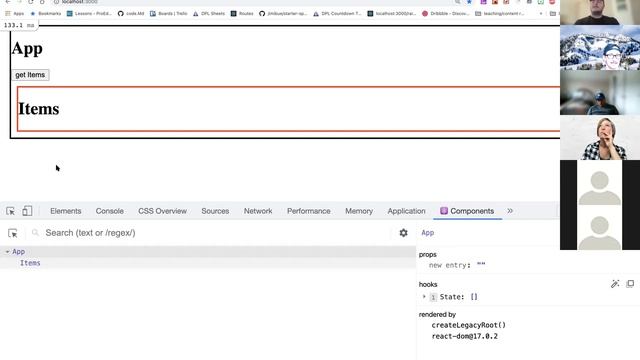Image resolution: width=640 pixels, height=360 pixels.
Task: Click the hook index badge 1
Action: (433, 298)
